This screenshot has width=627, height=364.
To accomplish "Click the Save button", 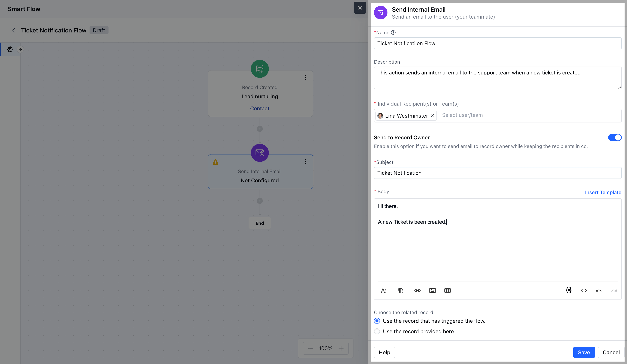I will pyautogui.click(x=584, y=352).
